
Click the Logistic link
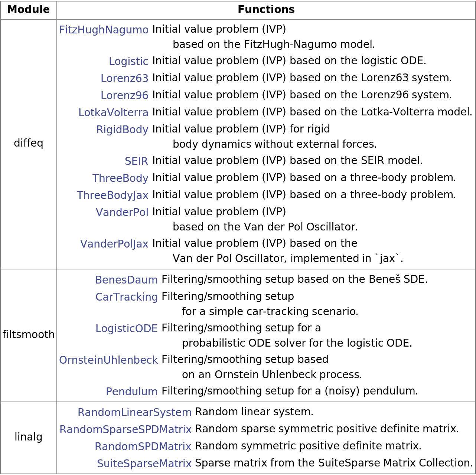[x=128, y=62]
